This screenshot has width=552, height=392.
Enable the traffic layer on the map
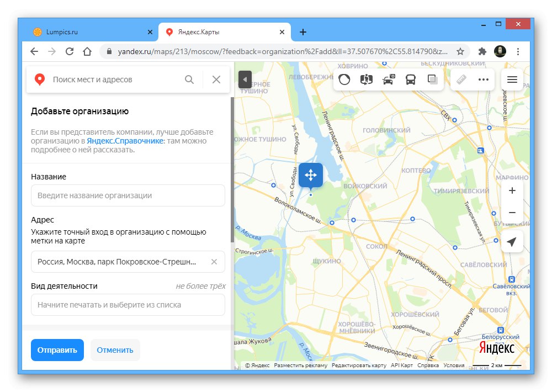click(x=344, y=79)
